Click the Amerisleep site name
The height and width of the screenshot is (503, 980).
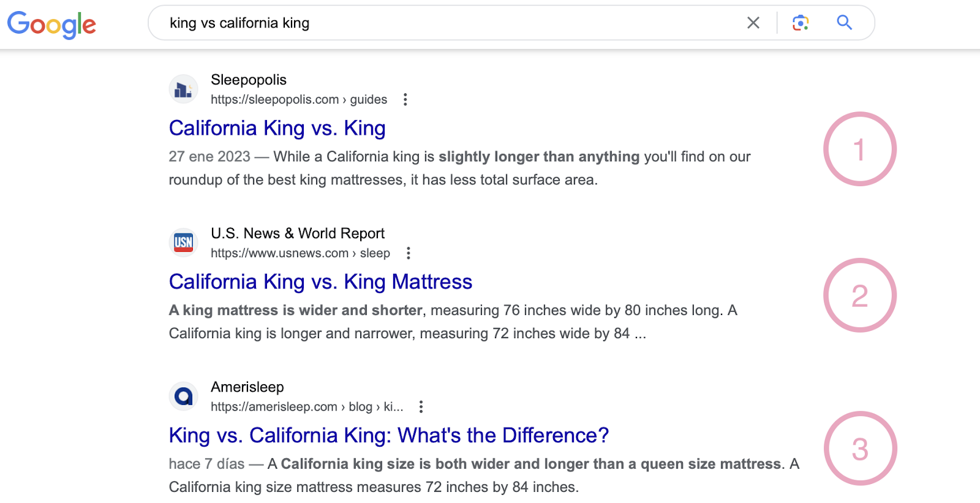click(247, 387)
